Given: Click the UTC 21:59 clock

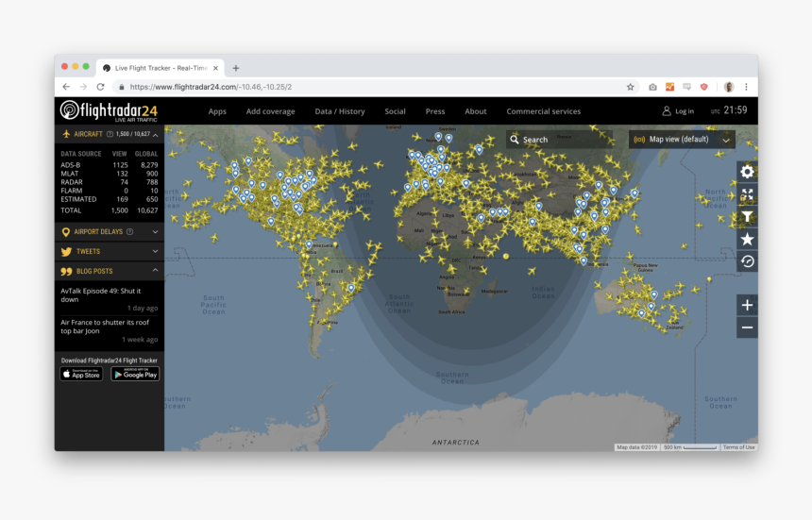Looking at the screenshot, I should tap(729, 110).
